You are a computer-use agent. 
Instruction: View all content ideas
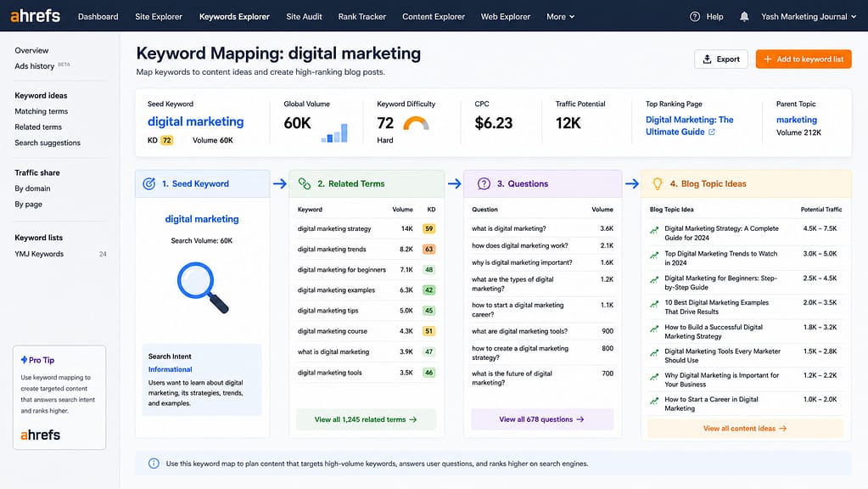click(745, 428)
